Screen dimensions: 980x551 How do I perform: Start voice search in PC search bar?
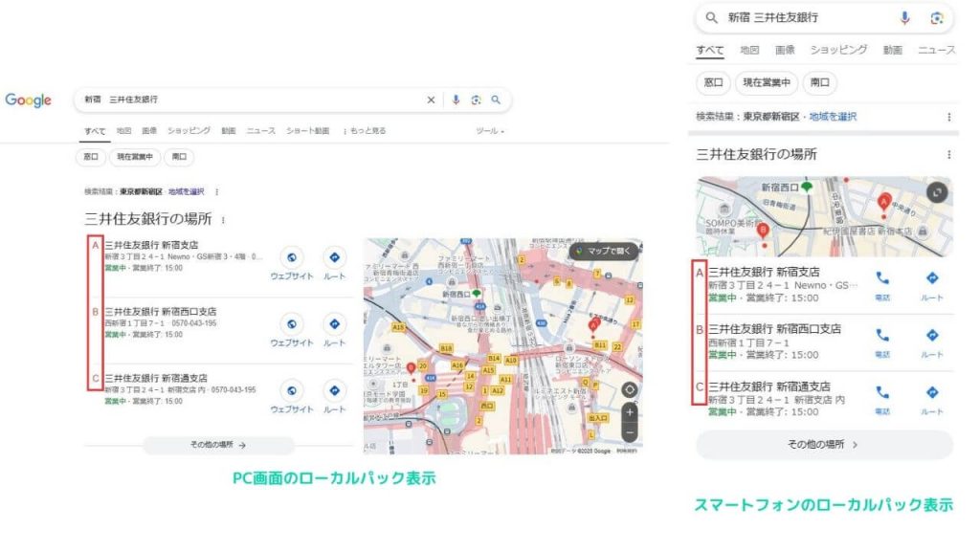pyautogui.click(x=456, y=99)
